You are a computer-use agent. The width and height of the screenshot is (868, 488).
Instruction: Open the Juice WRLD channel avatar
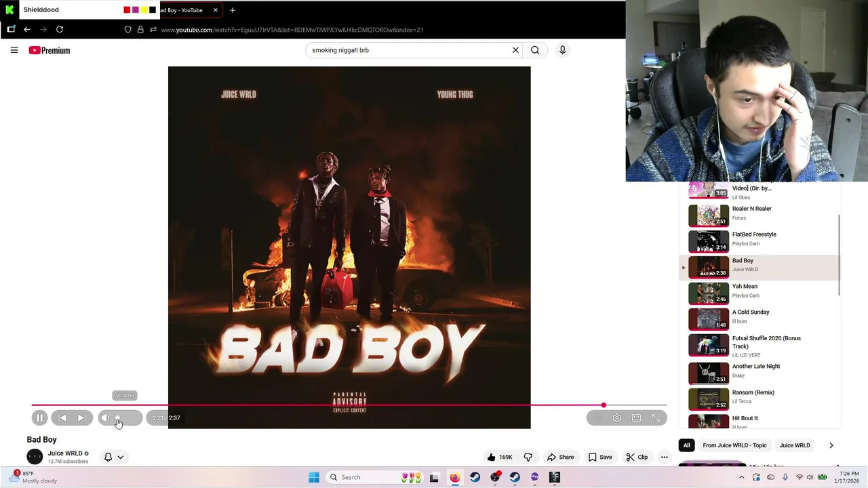click(35, 457)
